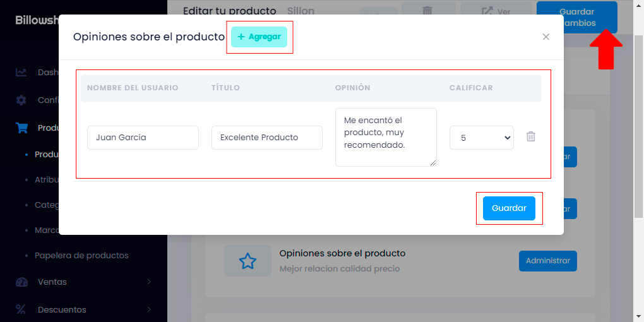Click the Ventas gauge icon in sidebar
The image size is (644, 322).
point(21,282)
